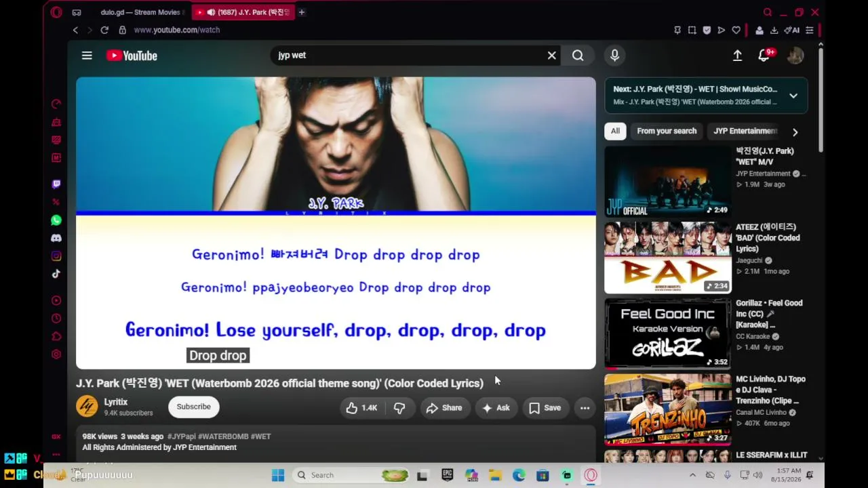This screenshot has width=868, height=488.
Task: Ask AI about this video
Action: click(x=496, y=408)
